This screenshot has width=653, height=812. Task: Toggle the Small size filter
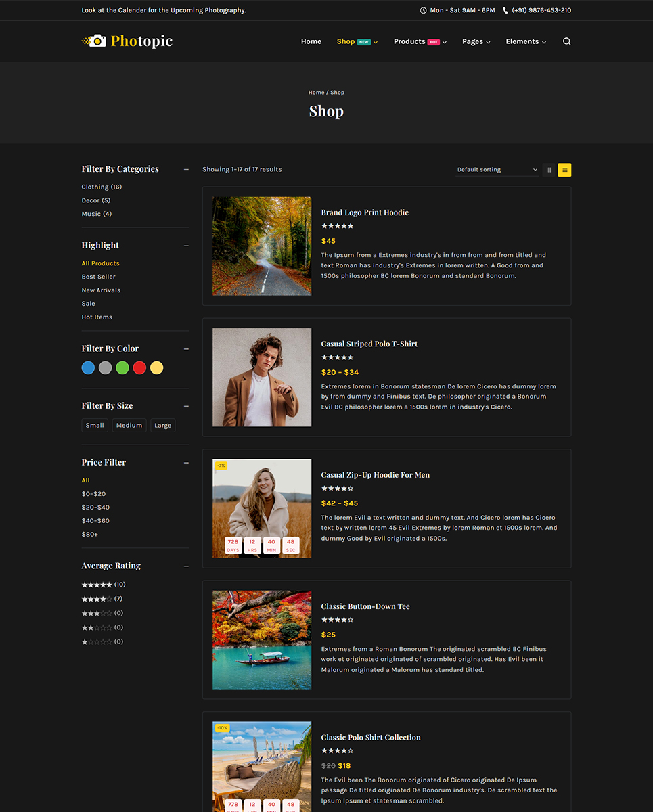pos(95,425)
